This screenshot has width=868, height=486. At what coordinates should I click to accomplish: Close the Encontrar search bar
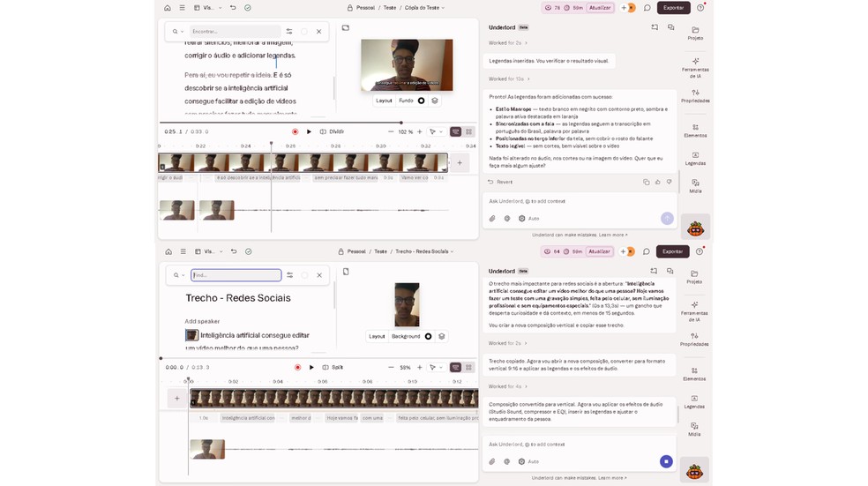point(318,32)
